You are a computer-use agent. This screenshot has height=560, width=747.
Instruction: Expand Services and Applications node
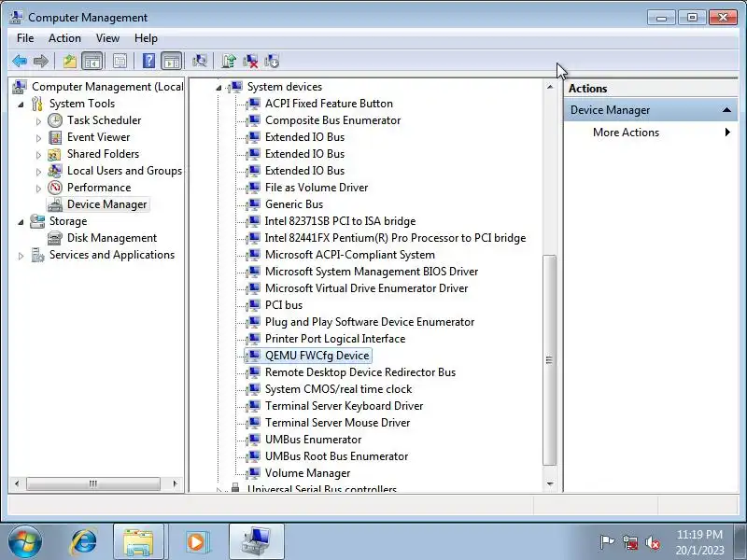pyautogui.click(x=21, y=255)
